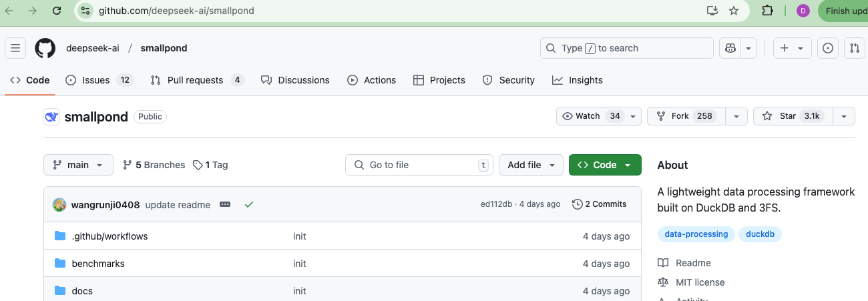Show the green commit status checkmark
868x301 pixels.
249,205
